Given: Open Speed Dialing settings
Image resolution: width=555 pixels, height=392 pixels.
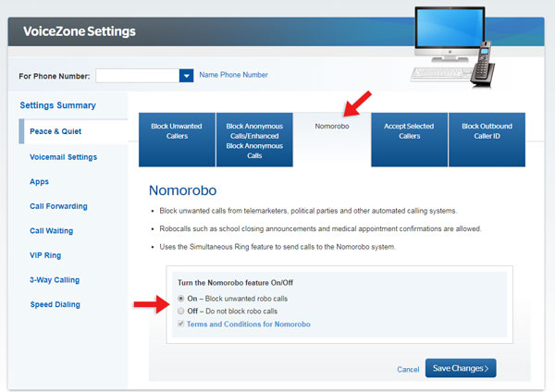Looking at the screenshot, I should coord(55,304).
